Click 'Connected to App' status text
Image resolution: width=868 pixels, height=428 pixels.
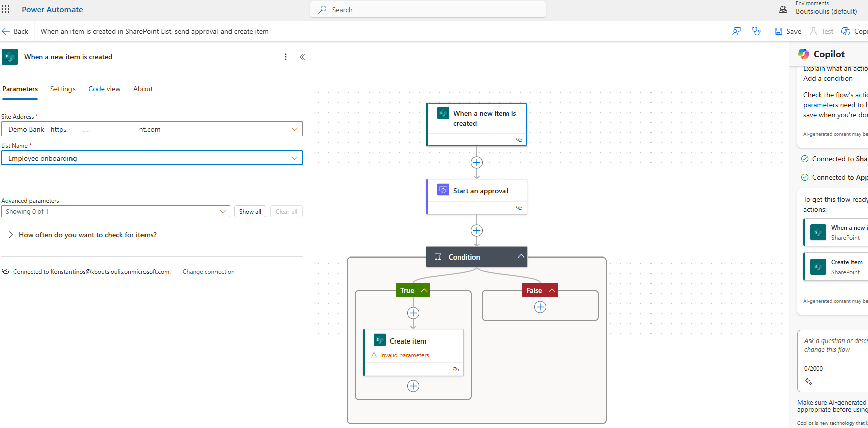pyautogui.click(x=840, y=177)
